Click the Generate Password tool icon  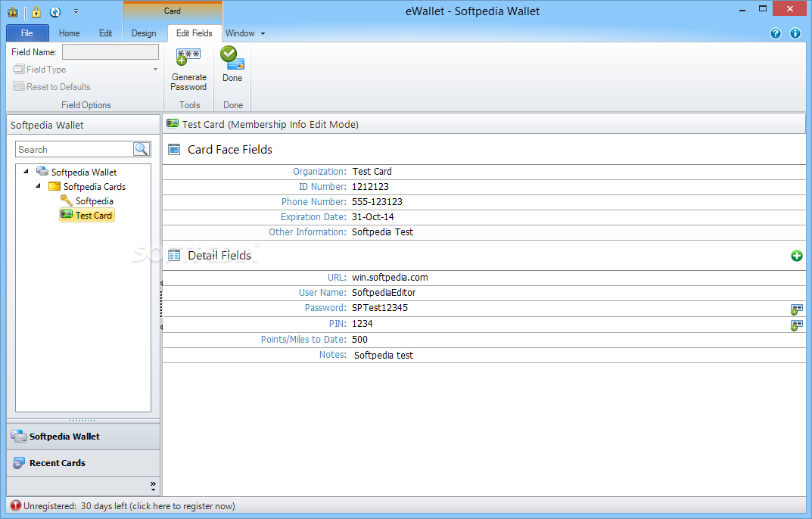point(188,57)
